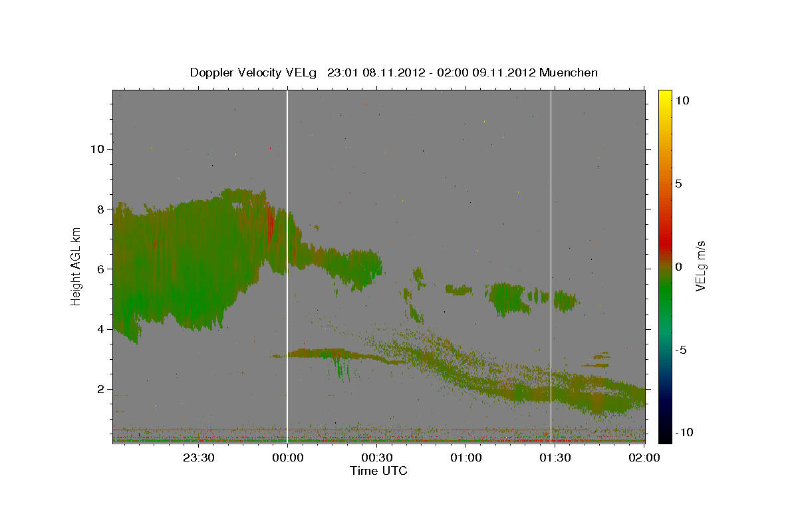Click the '02:00' time tick label

[x=644, y=458]
